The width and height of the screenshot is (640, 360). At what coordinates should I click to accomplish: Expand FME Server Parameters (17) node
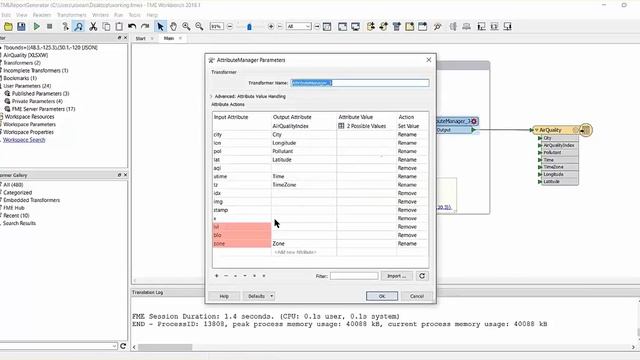coord(39,109)
